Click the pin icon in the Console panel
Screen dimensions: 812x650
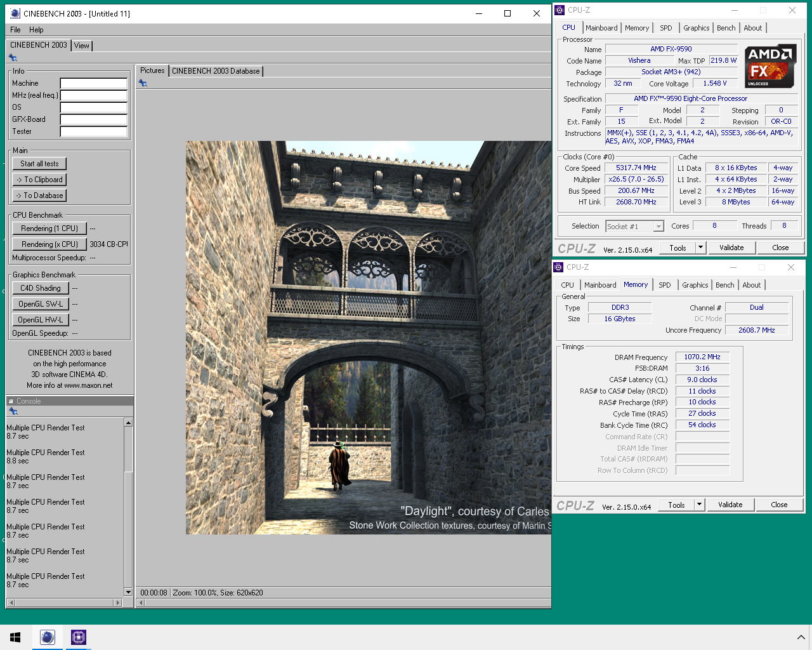(13, 411)
